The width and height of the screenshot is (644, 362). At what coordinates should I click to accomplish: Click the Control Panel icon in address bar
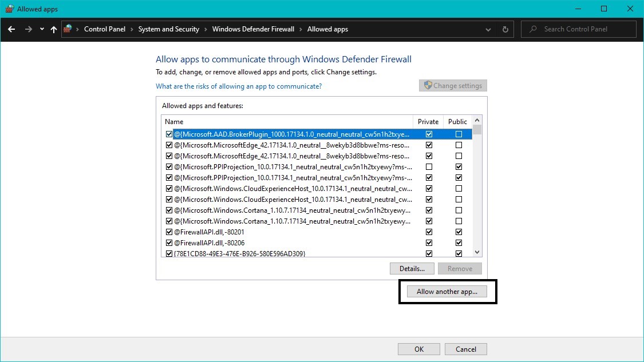tap(68, 29)
